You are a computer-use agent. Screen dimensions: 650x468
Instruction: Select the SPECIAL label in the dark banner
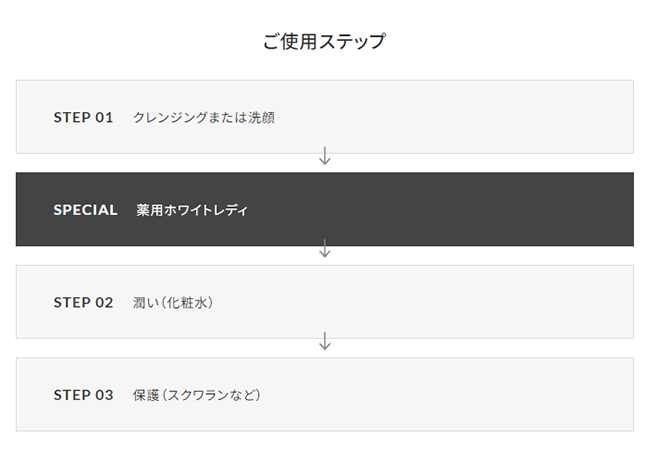pyautogui.click(x=85, y=210)
